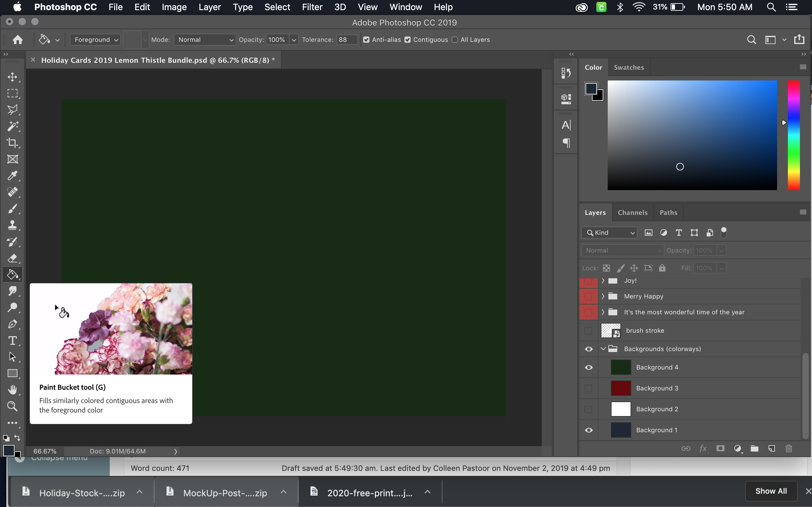Show the Background 3 layer

coord(588,388)
